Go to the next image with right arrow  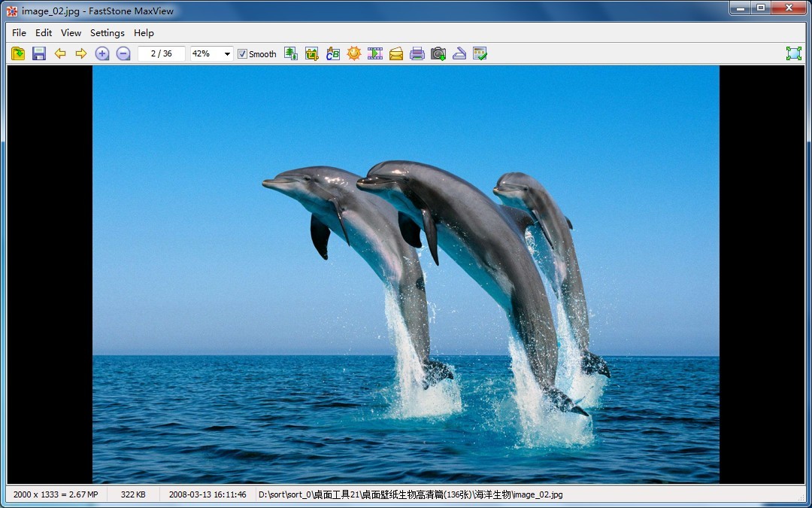(81, 53)
